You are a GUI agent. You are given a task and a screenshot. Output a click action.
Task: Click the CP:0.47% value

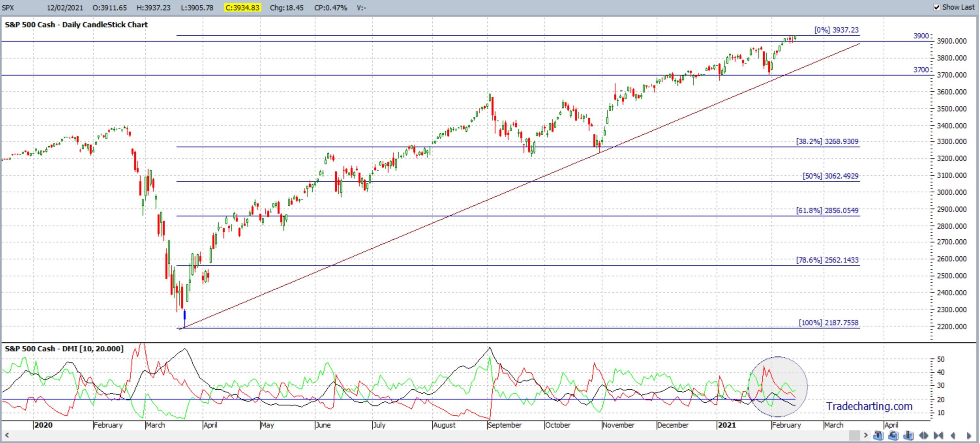pos(330,7)
